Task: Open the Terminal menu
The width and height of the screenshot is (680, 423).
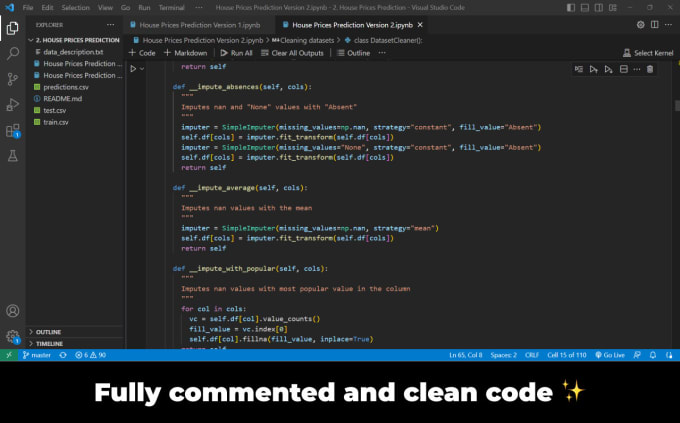Action: [171, 7]
